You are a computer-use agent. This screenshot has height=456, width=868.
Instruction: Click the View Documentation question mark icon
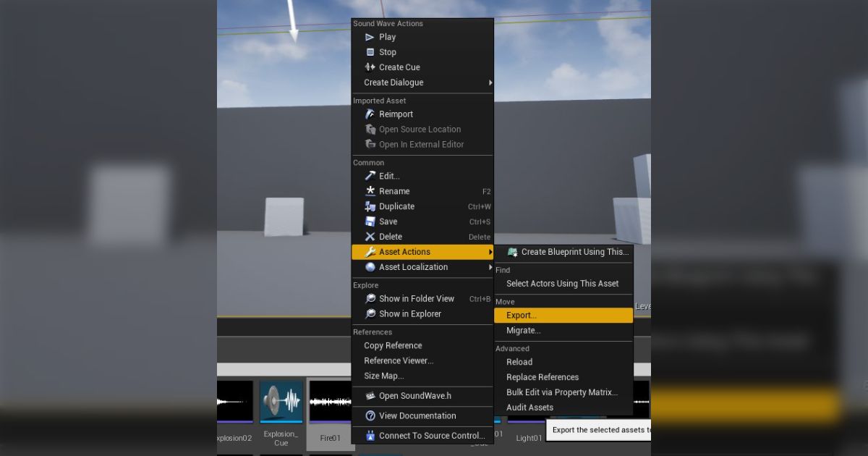point(370,415)
